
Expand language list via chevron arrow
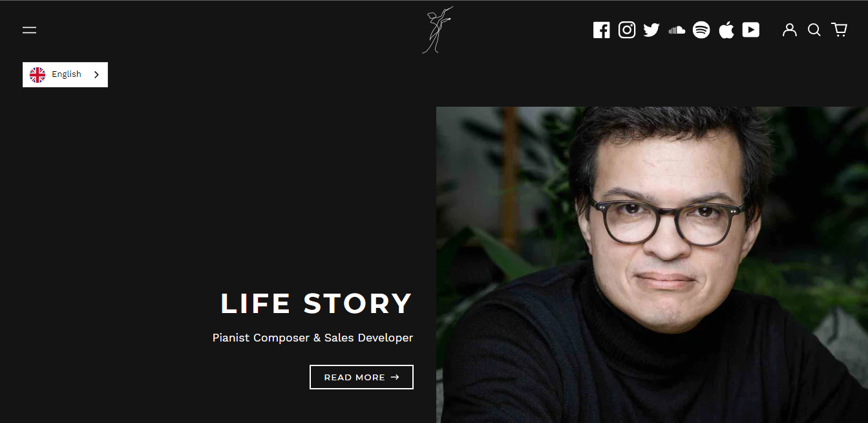[x=96, y=74]
